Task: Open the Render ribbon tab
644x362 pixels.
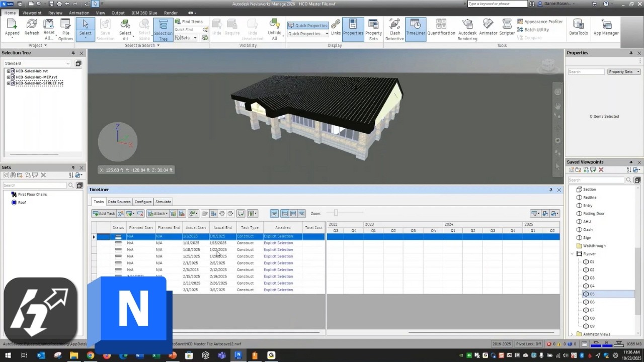Action: click(171, 13)
